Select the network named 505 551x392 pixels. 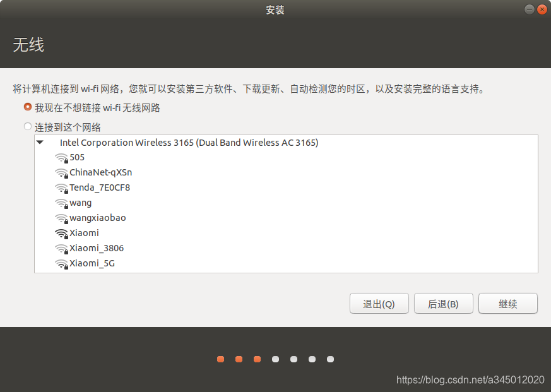click(x=77, y=157)
